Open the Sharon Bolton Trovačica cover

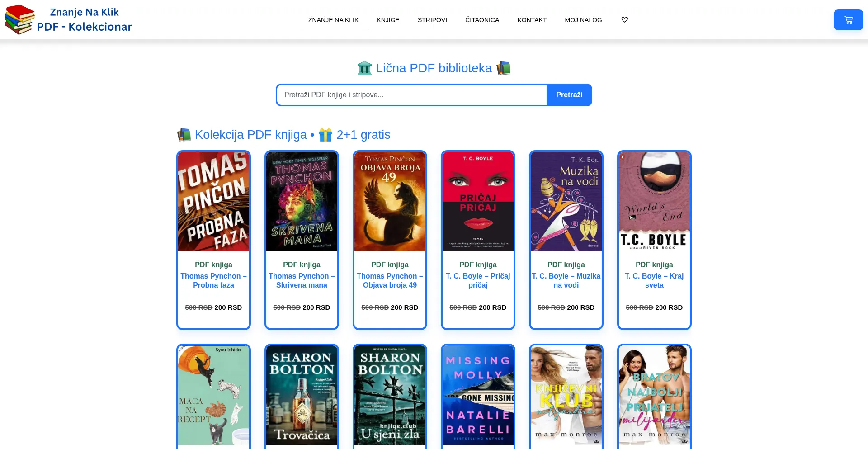[302, 395]
